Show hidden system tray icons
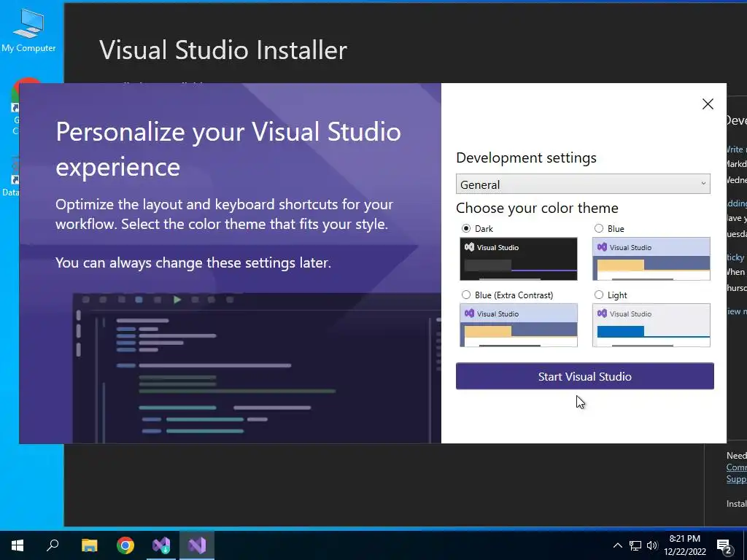Viewport: 747px width, 560px height. coord(617,545)
